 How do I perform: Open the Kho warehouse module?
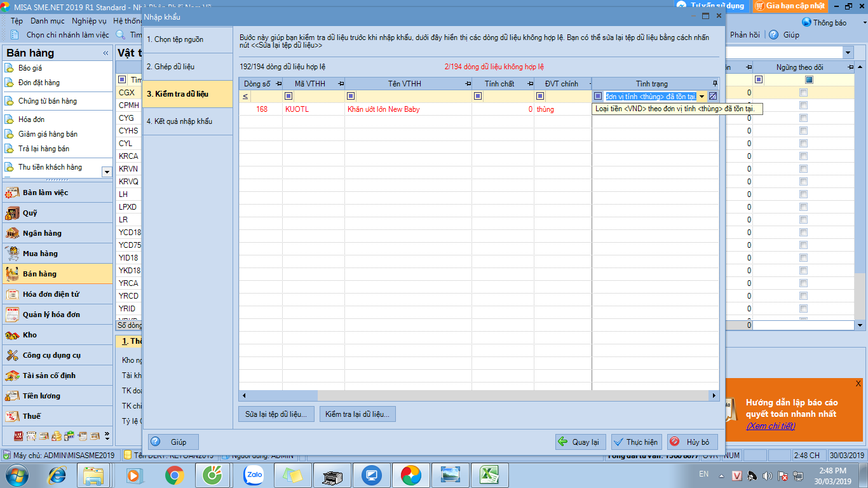pos(30,335)
